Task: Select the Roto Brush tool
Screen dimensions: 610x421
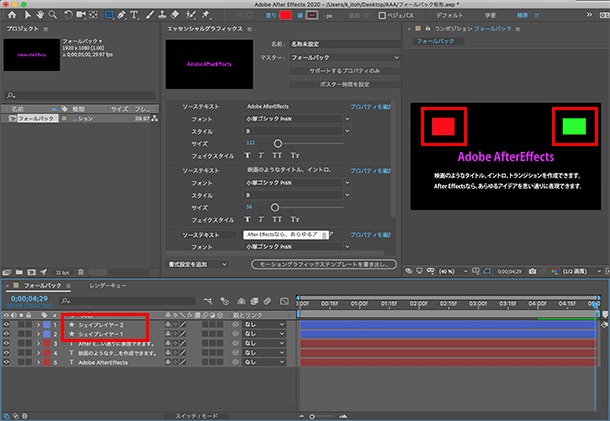Action: (190, 15)
